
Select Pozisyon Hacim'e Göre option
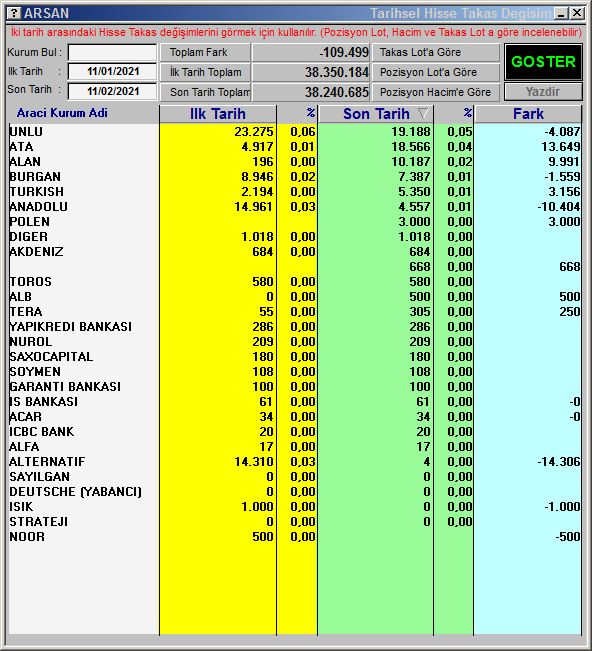click(435, 92)
